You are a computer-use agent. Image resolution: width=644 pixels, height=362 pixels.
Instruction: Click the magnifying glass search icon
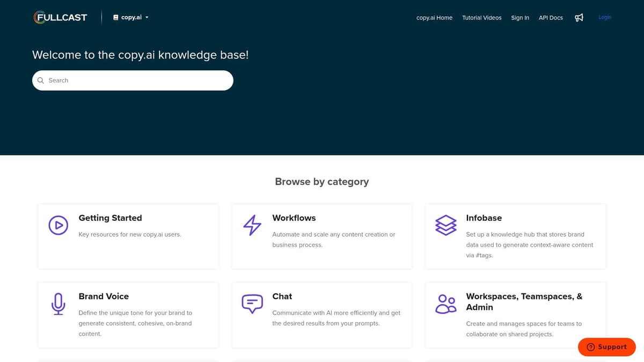click(41, 80)
